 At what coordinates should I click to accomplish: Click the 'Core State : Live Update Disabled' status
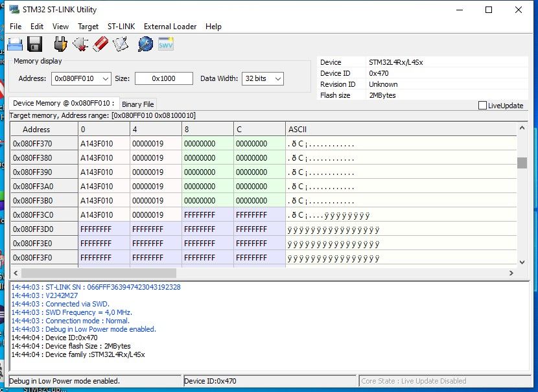(x=414, y=381)
